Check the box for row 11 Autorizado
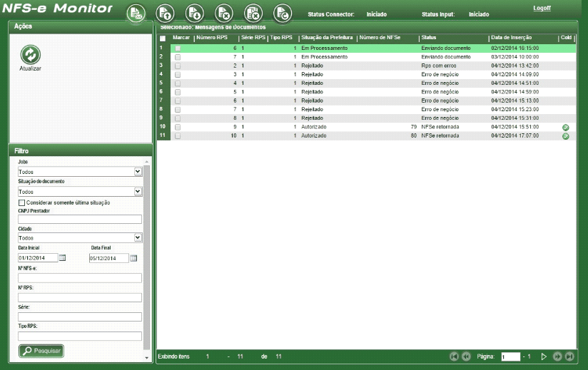Viewport: 588px width, 370px height. point(178,135)
